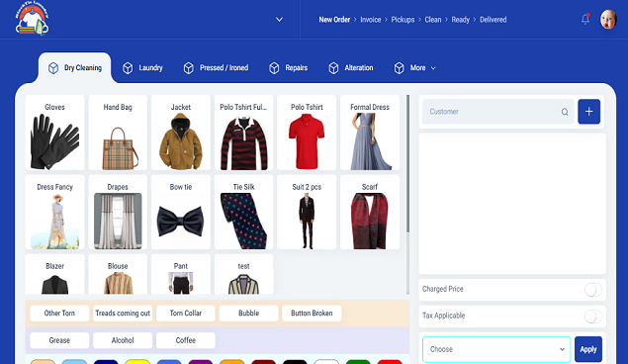Pick the yellow color swatch
The width and height of the screenshot is (628, 364).
pyautogui.click(x=137, y=362)
